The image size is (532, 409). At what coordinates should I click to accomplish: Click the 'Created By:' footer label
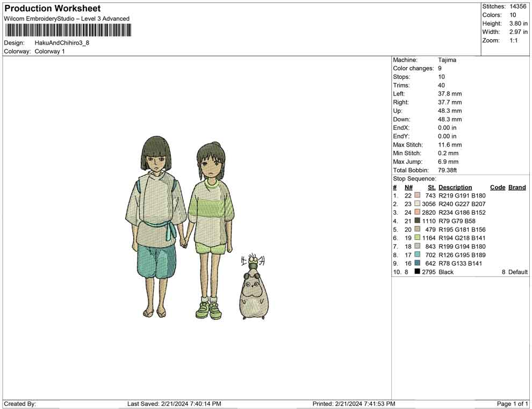pos(20,404)
